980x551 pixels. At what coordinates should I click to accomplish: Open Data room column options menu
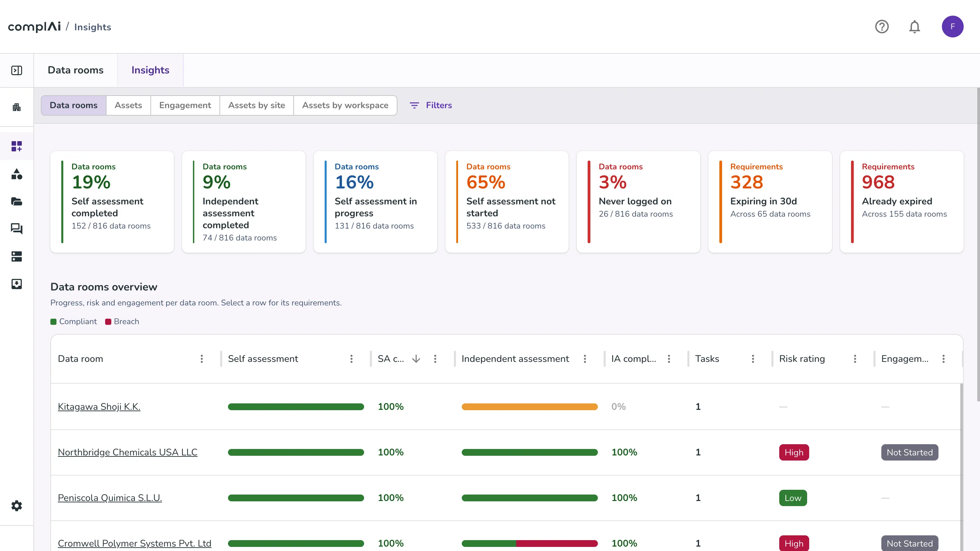(202, 358)
